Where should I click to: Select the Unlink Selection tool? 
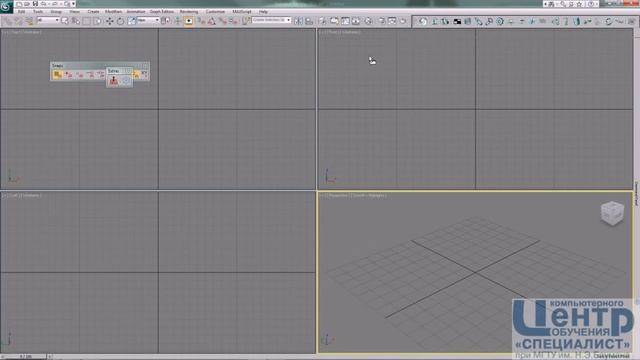click(x=18, y=20)
